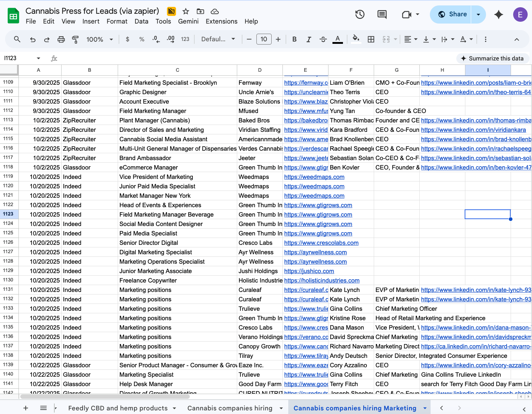532x414 pixels.
Task: Open the borders tool
Action: [371, 39]
